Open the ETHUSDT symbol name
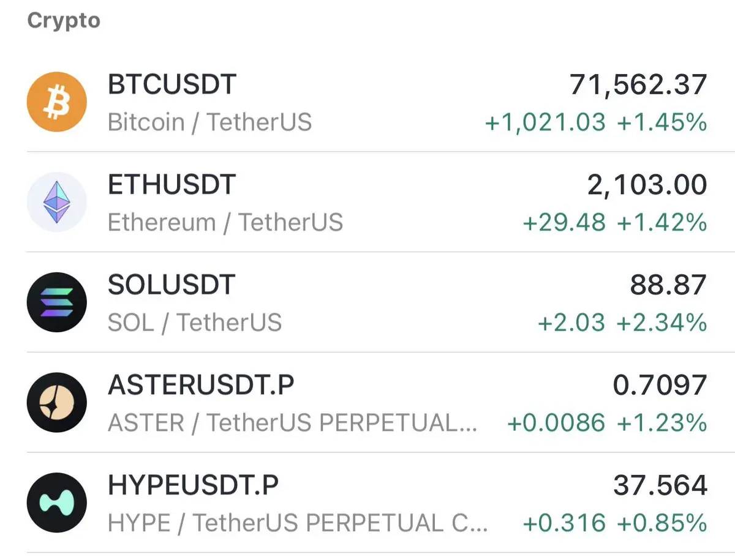 (171, 185)
